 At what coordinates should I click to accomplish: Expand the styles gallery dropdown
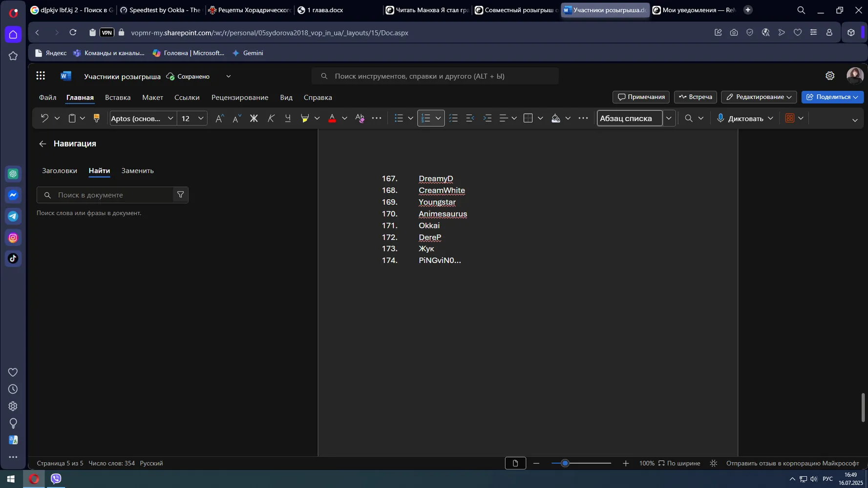(x=669, y=118)
